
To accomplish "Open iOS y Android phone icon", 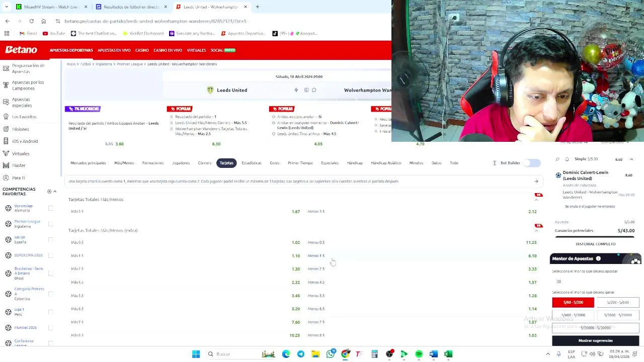I will click(x=6, y=141).
